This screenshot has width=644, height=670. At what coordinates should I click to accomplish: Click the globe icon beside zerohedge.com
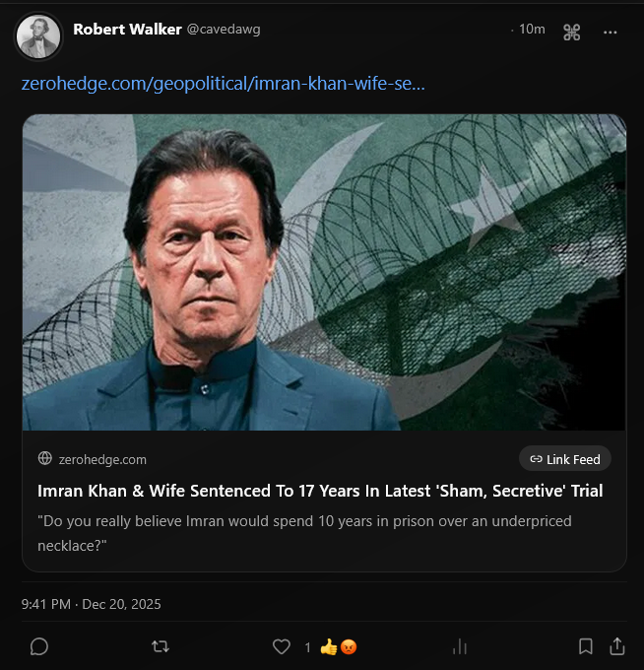[x=44, y=459]
